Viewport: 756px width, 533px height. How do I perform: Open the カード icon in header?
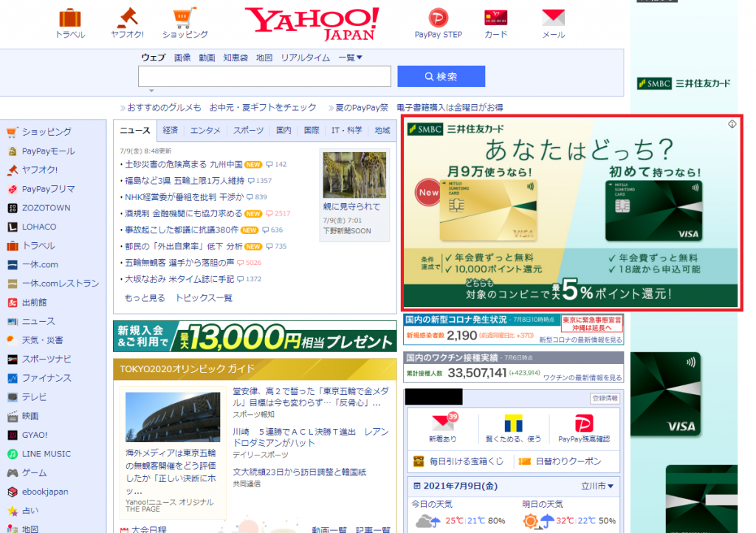tap(495, 18)
